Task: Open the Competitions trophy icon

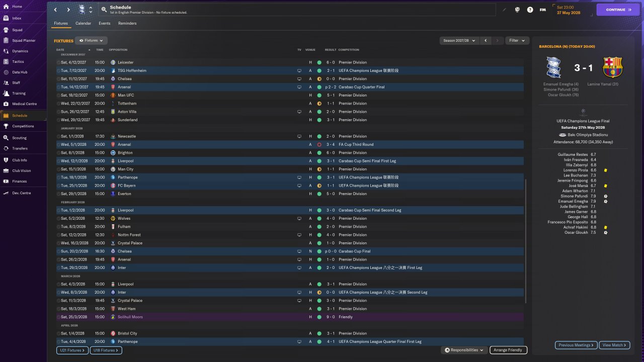Action: tap(6, 126)
